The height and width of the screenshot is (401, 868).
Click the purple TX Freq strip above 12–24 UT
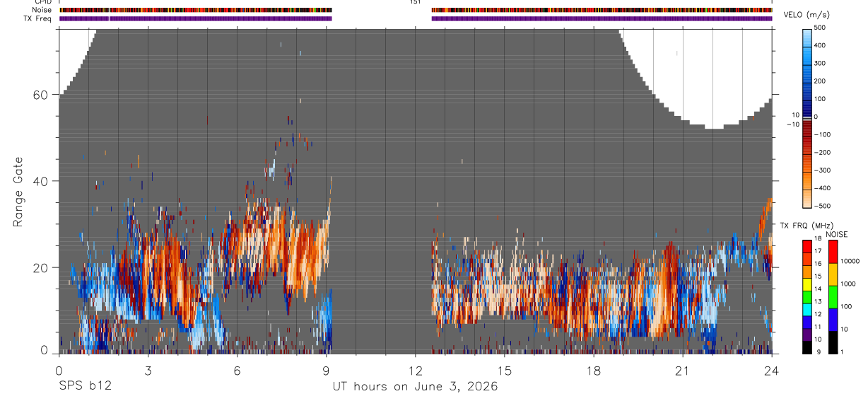click(602, 18)
